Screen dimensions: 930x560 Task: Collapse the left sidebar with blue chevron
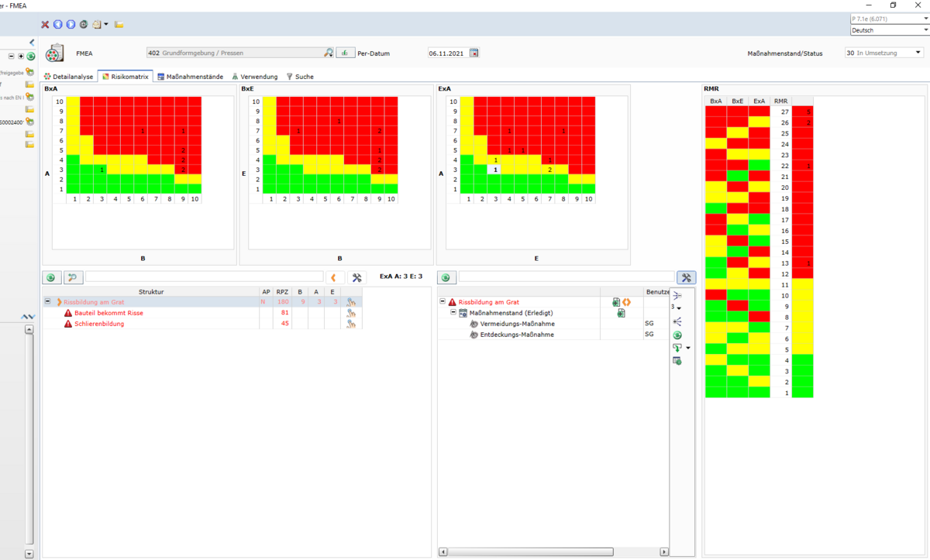click(32, 42)
